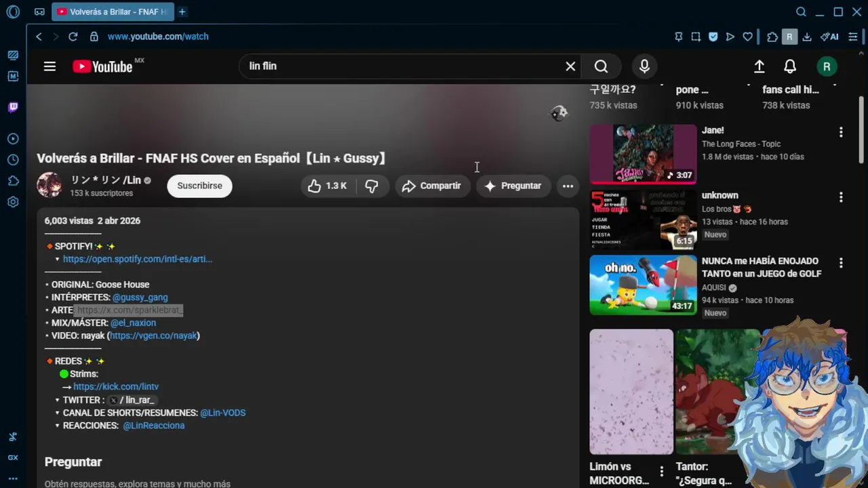Open sidebar three-dots more options
The image size is (868, 488).
click(13, 479)
